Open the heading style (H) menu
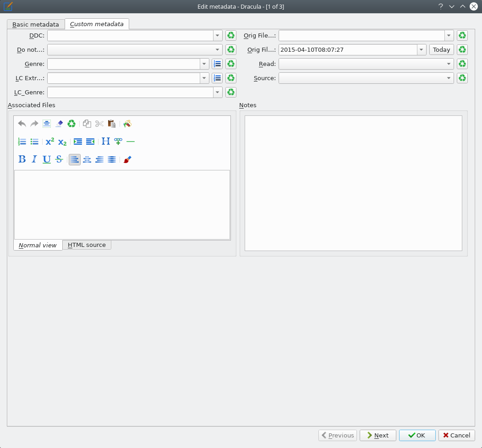The image size is (482, 448). click(x=106, y=142)
